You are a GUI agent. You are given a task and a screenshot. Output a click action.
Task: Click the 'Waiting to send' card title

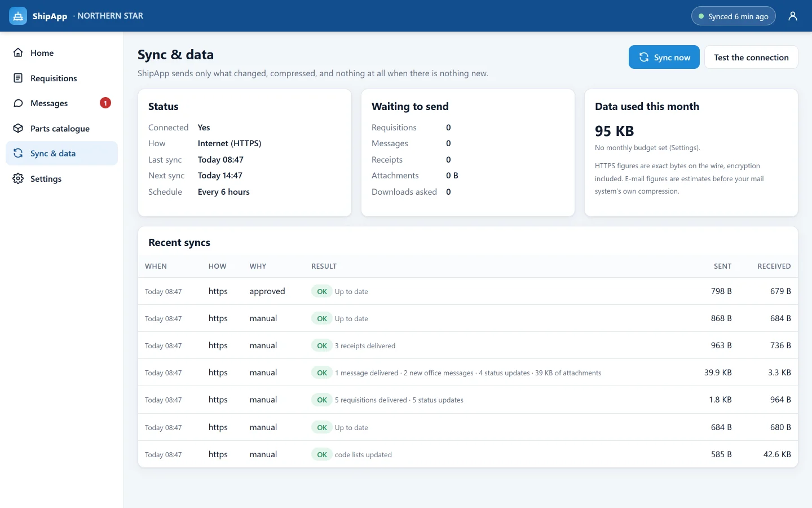click(410, 107)
